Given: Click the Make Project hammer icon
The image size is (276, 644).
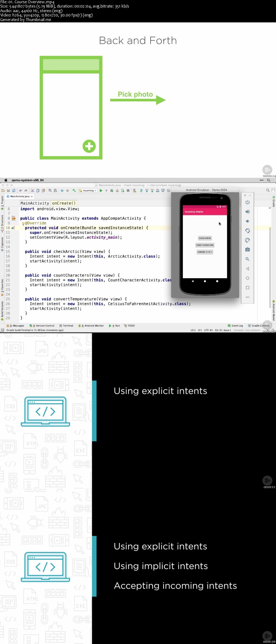Looking at the screenshot, I should pyautogui.click(x=74, y=190).
